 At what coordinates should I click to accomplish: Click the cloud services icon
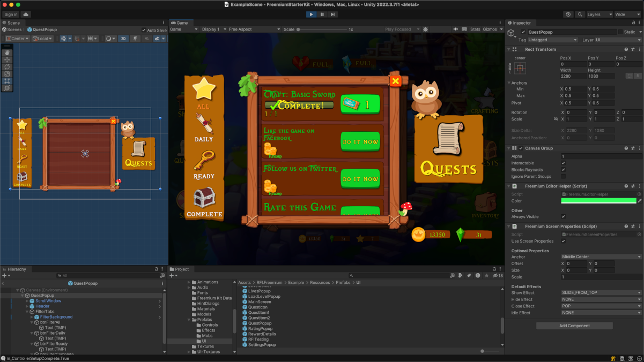[x=26, y=14]
